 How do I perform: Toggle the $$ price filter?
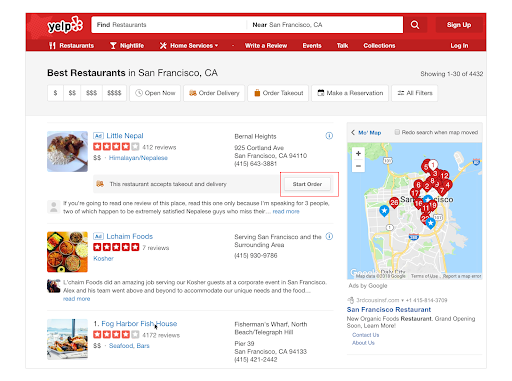[x=72, y=93]
